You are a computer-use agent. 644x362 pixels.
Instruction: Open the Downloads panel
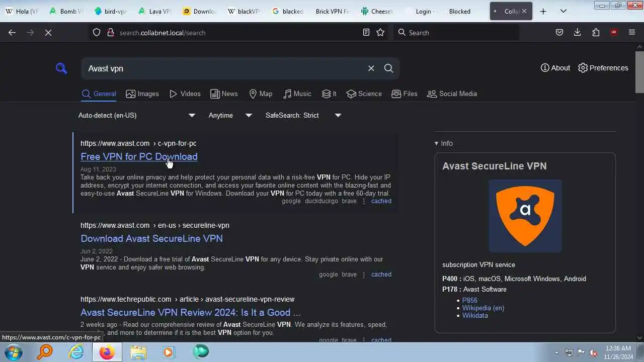click(x=577, y=32)
